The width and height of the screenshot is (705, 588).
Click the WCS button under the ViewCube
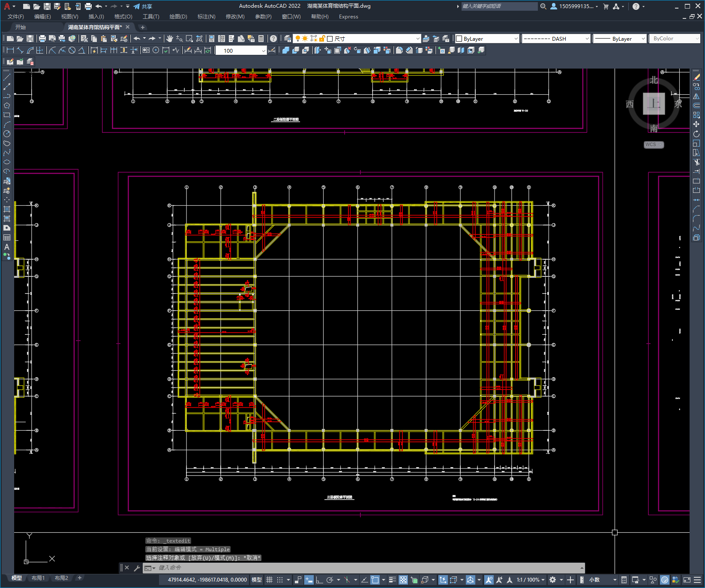point(653,145)
